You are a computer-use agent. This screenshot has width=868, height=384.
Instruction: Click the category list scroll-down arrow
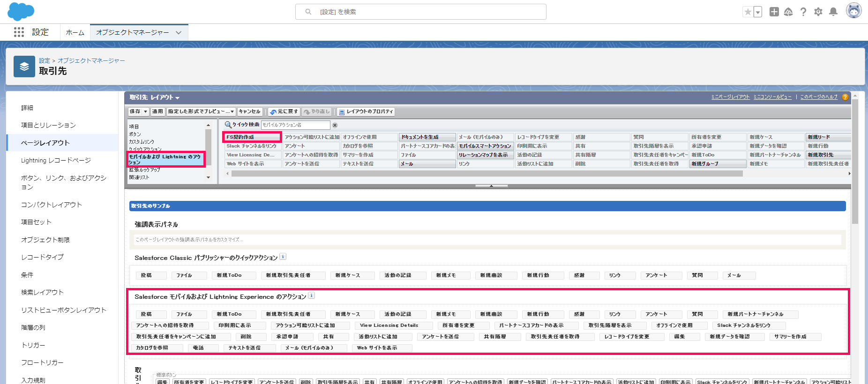[208, 177]
